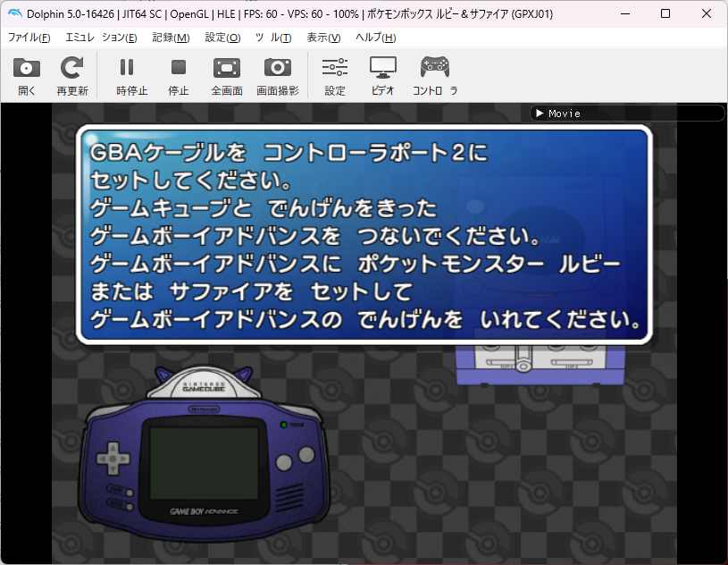This screenshot has height=565, width=728.
Task: Open the 表示(V) menu
Action: coord(323,38)
